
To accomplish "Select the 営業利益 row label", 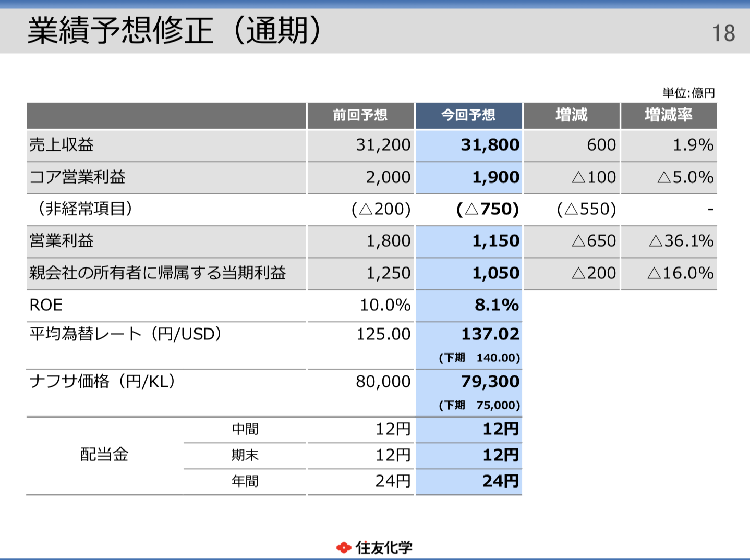I will pos(62,241).
